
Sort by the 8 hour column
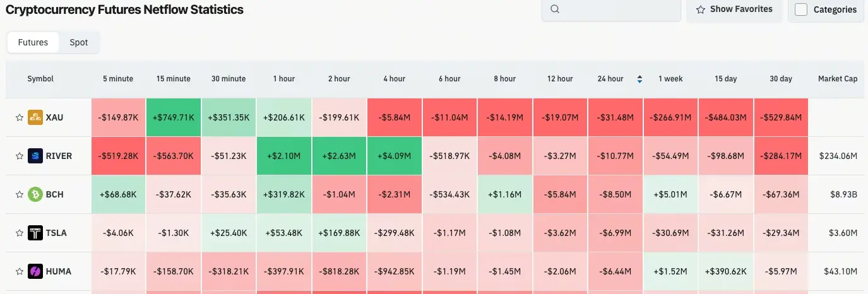click(504, 79)
